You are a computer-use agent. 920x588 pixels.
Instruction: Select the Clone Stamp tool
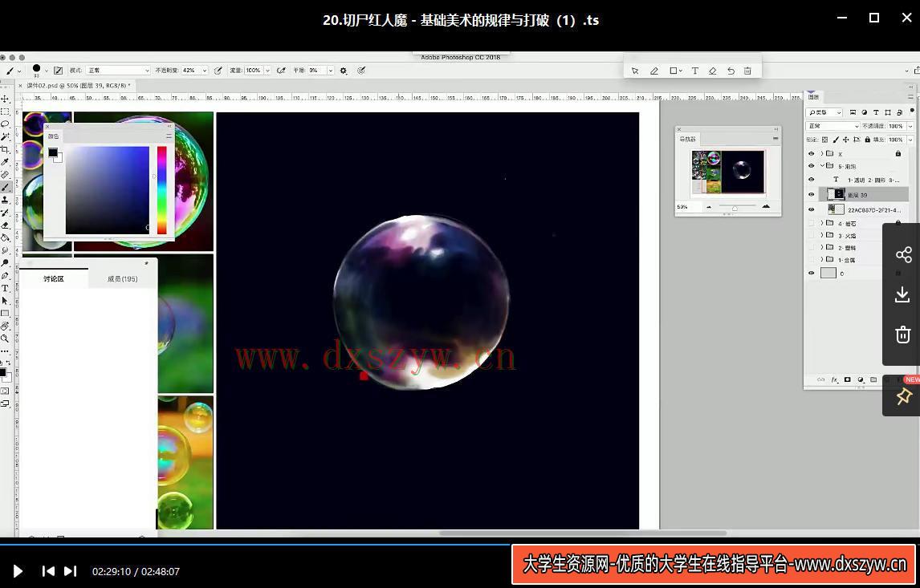click(6, 200)
